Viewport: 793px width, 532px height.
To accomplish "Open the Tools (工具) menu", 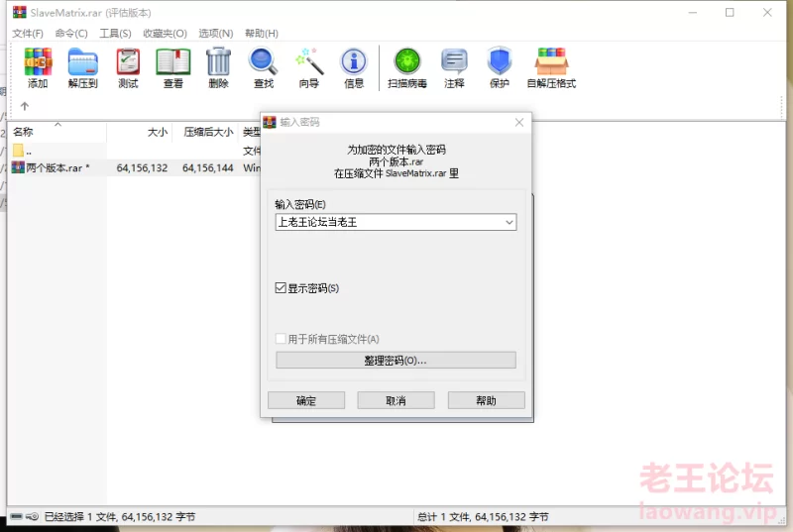I will [x=115, y=34].
